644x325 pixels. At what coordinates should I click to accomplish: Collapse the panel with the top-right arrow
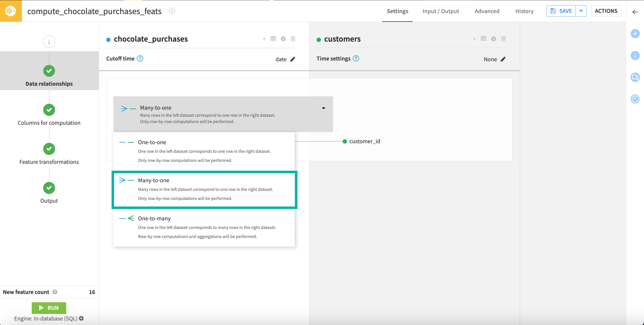(635, 12)
